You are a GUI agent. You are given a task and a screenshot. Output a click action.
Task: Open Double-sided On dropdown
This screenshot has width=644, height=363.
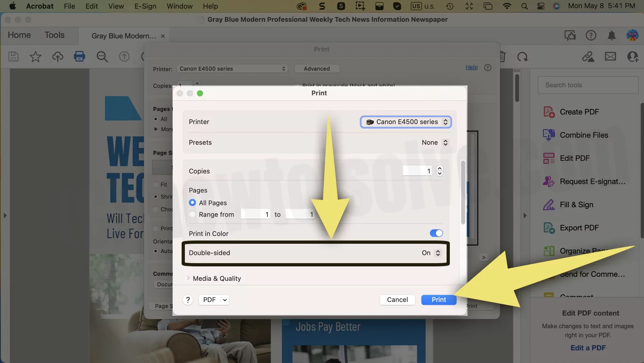431,253
